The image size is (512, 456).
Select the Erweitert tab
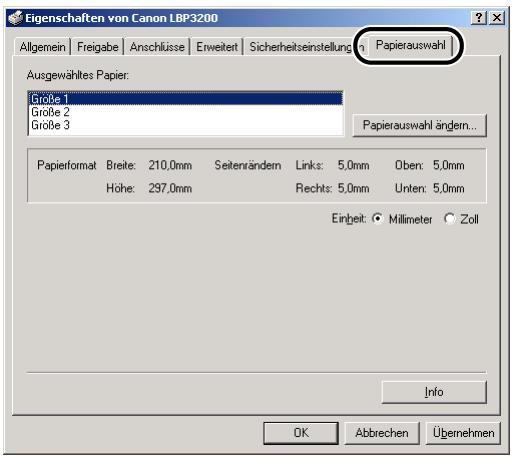217,47
